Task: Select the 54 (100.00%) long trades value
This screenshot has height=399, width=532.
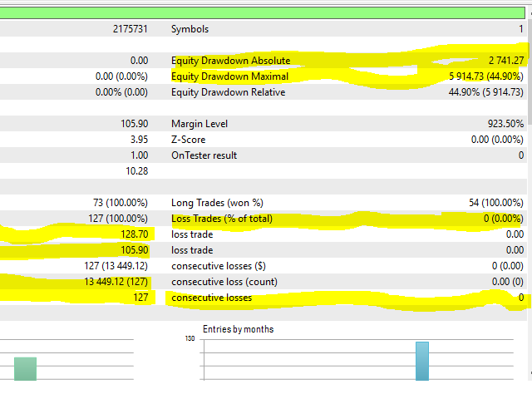Action: [496, 203]
